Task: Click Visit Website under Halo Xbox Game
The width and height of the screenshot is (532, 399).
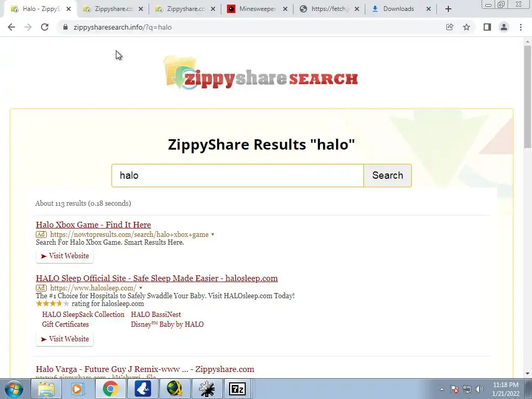Action: tap(65, 256)
